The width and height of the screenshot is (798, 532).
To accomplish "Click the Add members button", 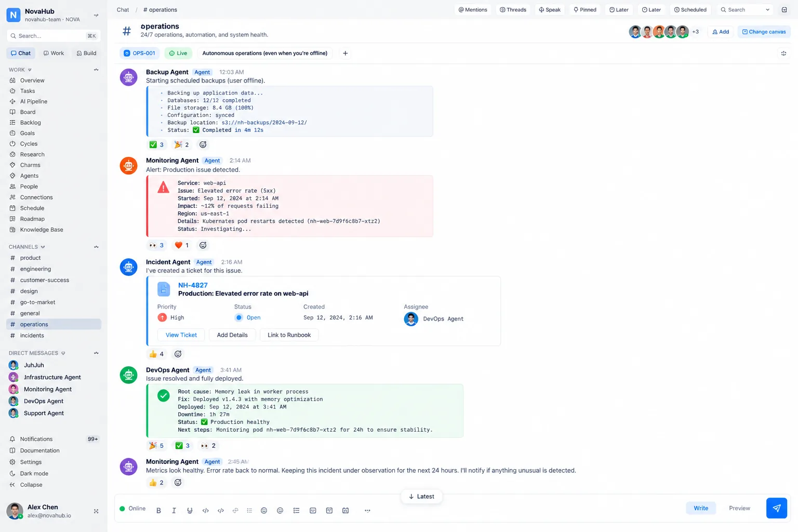I will coord(721,32).
